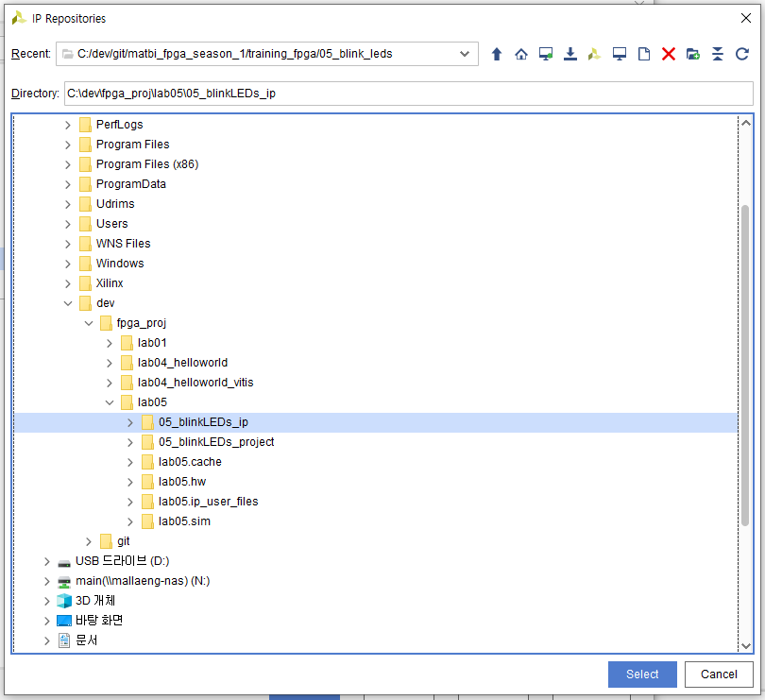Select the lab05.sim folder
Screen dimensions: 765x700
pos(184,521)
